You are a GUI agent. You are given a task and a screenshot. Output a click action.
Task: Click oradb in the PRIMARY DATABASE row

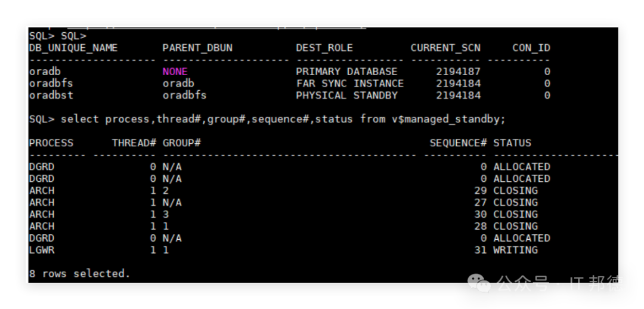[x=45, y=72]
